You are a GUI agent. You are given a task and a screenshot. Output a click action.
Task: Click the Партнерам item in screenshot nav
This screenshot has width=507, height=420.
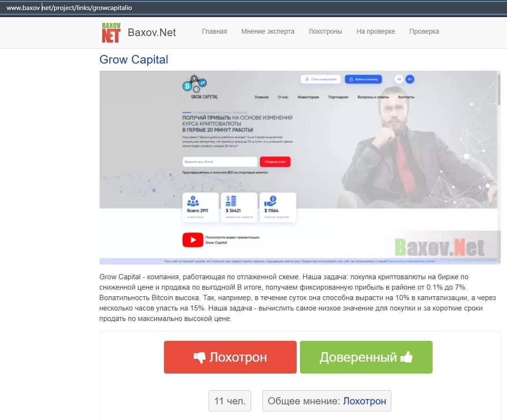pos(338,97)
